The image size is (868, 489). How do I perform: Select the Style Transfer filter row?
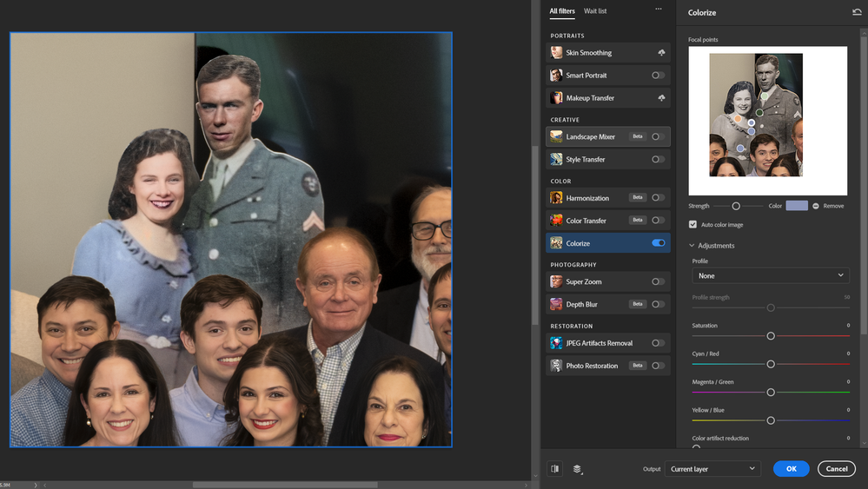(x=608, y=159)
